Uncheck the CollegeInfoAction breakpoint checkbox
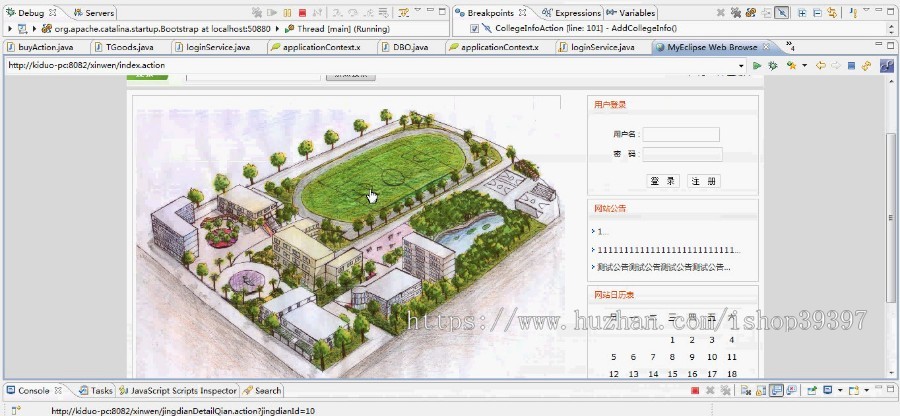Image resolution: width=900 pixels, height=416 pixels. tap(475, 28)
